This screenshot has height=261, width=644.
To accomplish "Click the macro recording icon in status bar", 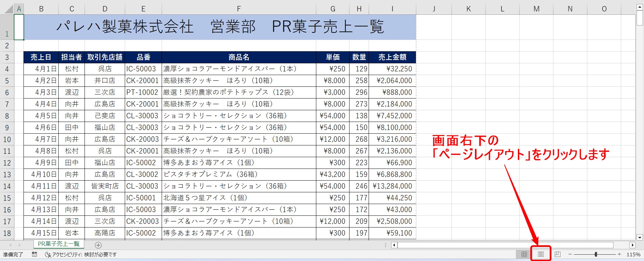I will pos(34,254).
